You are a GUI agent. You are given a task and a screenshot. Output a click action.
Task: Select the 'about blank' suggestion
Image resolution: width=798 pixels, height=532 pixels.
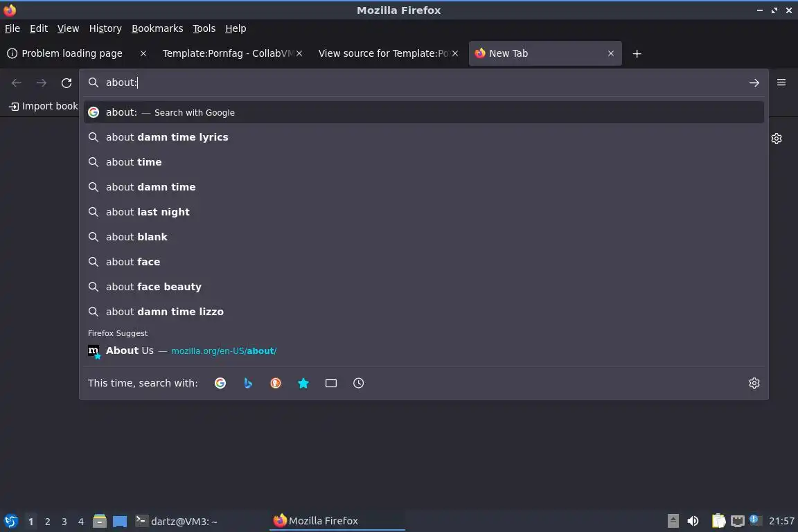[423, 237]
